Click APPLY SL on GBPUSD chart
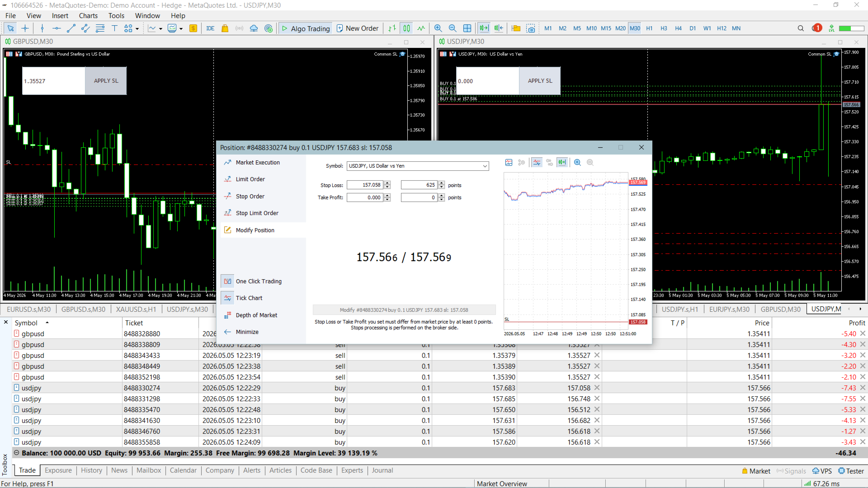 [106, 81]
